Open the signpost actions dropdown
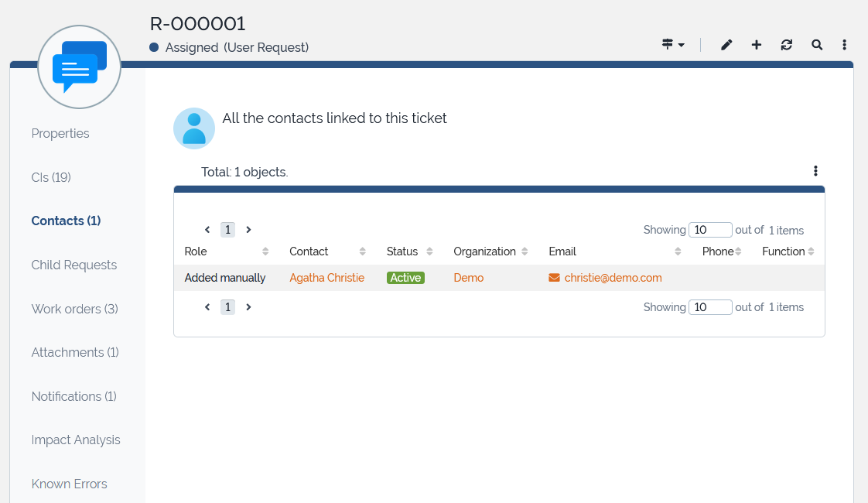This screenshot has width=868, height=503. coord(673,45)
